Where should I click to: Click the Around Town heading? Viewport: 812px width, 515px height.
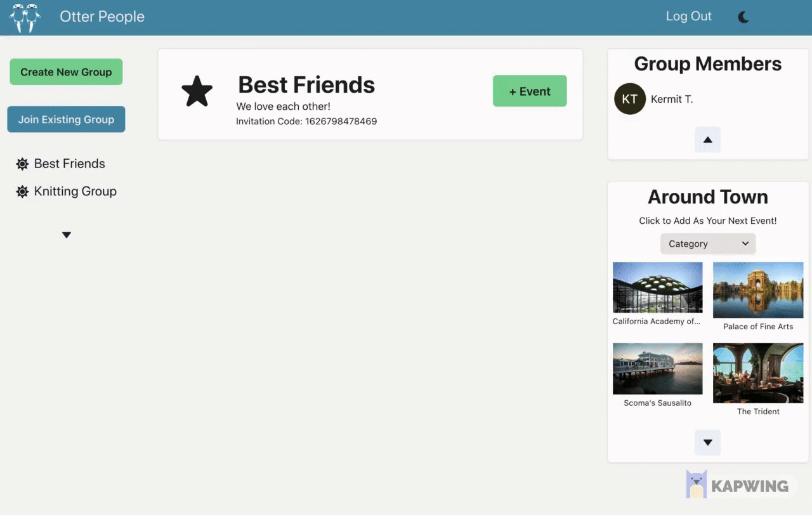click(x=708, y=197)
